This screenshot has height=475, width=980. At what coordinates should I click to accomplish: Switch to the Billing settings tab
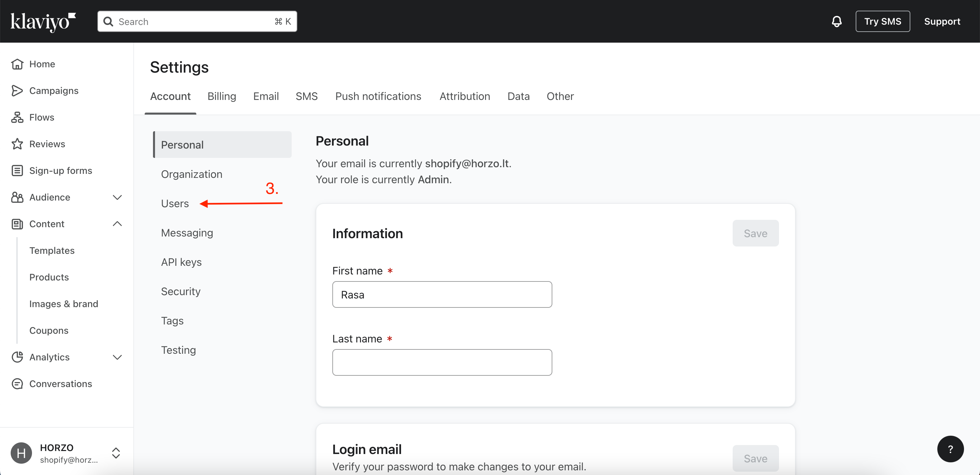pyautogui.click(x=222, y=96)
